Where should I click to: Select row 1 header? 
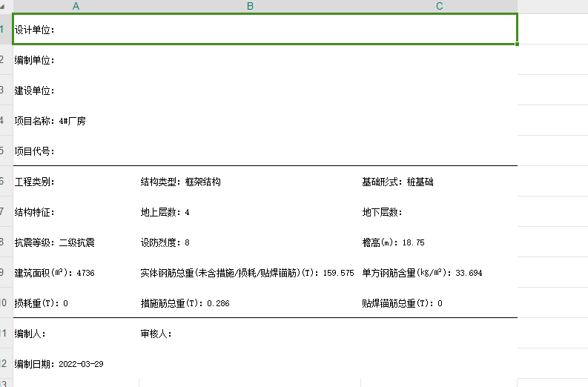click(6, 29)
